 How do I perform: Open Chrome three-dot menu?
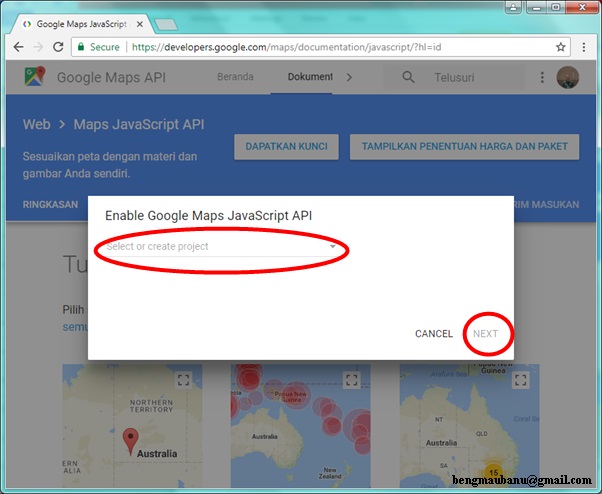584,47
